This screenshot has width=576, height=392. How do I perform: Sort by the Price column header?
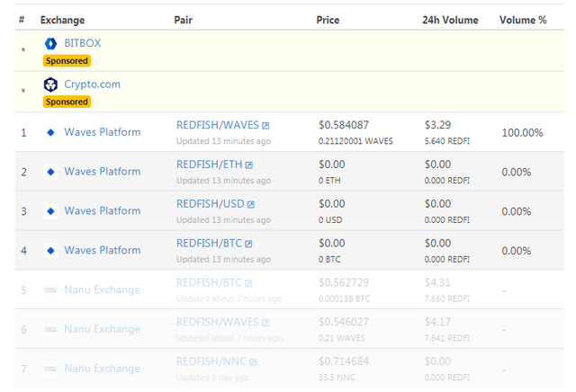pyautogui.click(x=328, y=20)
